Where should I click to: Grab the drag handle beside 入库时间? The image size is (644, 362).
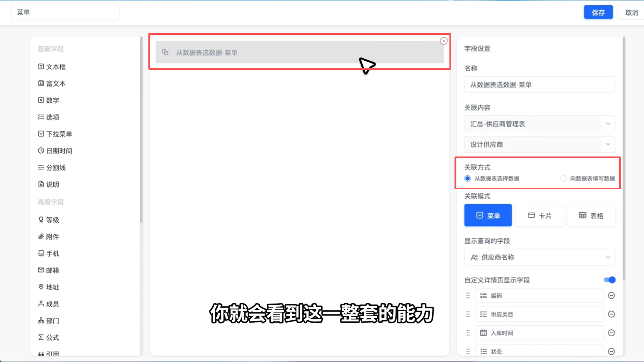point(468,333)
